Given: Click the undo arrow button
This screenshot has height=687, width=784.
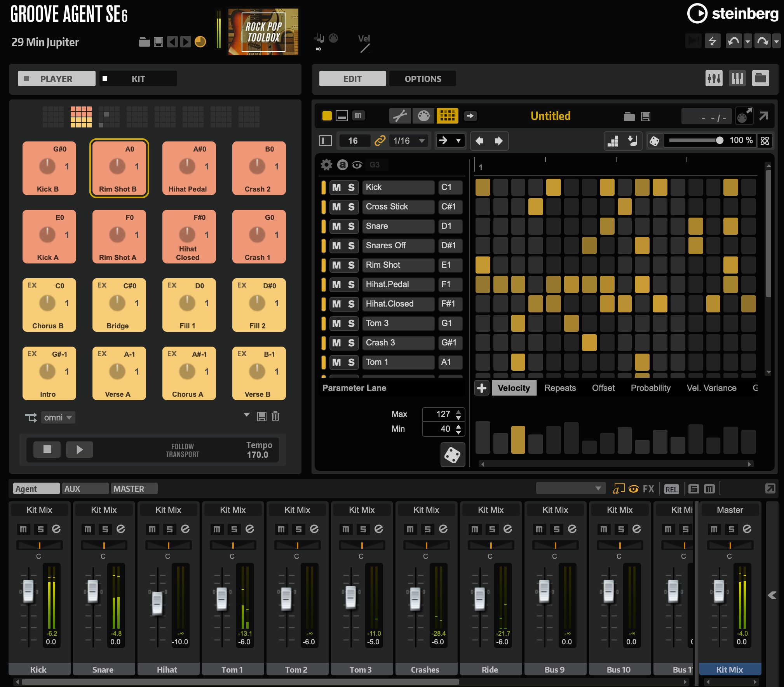Looking at the screenshot, I should pos(733,41).
